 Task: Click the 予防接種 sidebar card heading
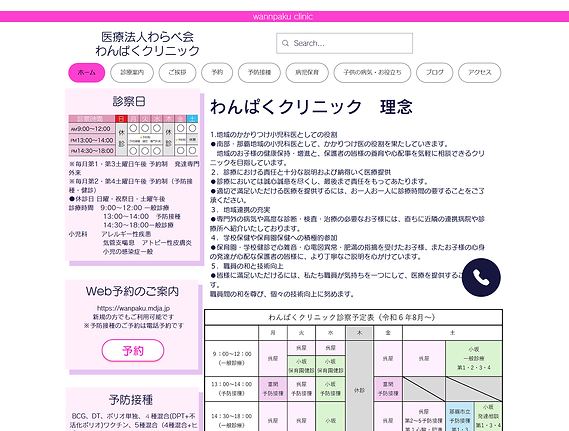coord(131,400)
